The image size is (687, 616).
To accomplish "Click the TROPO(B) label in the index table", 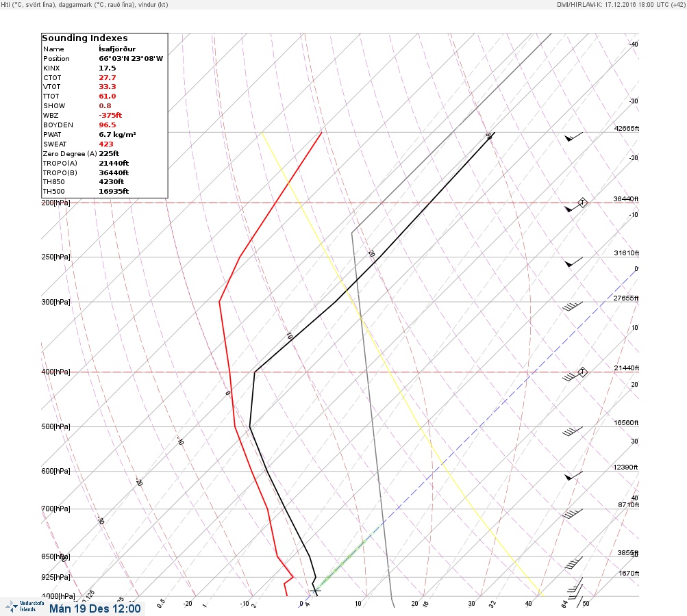I will (60, 173).
